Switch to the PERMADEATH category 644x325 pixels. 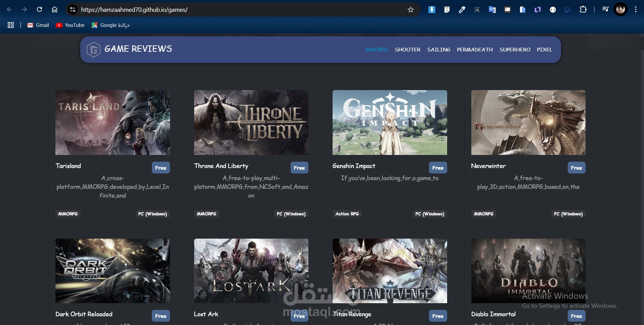pos(475,50)
